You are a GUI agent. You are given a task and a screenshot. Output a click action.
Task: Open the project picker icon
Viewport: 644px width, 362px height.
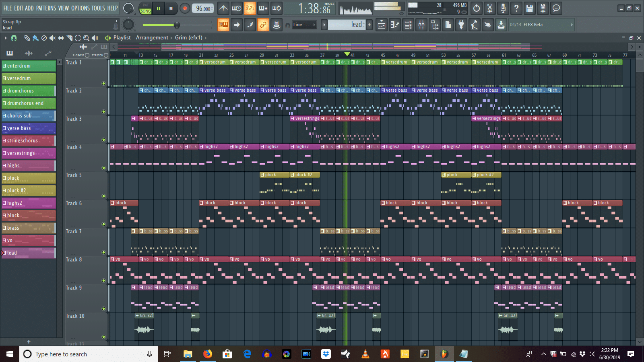click(448, 25)
